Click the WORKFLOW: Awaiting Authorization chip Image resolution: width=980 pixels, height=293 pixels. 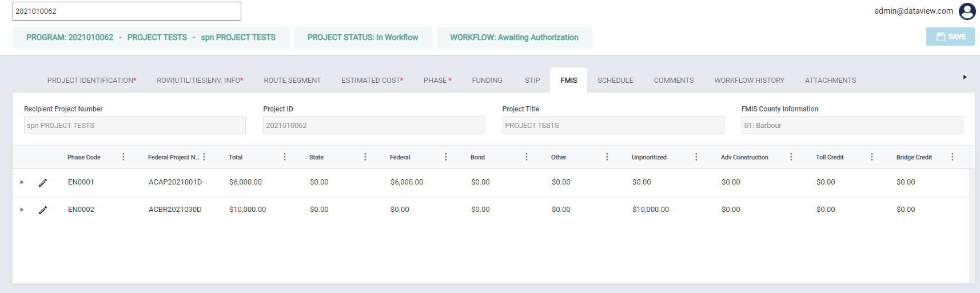click(514, 38)
